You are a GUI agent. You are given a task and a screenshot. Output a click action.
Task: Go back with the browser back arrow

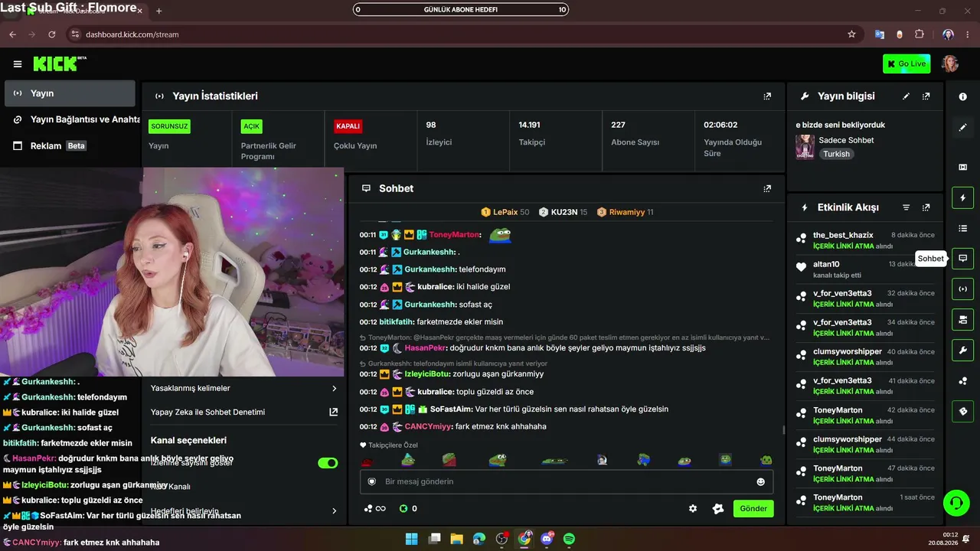pyautogui.click(x=12, y=34)
